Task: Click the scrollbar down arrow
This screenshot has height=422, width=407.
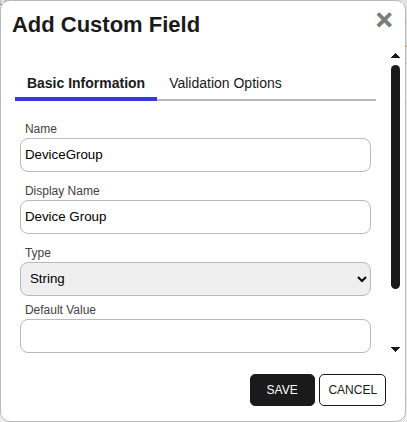Action: pyautogui.click(x=395, y=349)
